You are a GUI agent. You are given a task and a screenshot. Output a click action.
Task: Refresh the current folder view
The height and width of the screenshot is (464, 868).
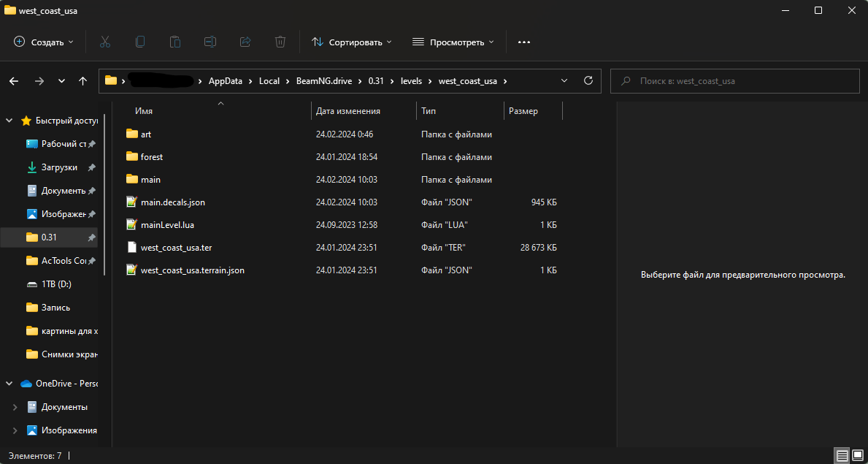588,81
